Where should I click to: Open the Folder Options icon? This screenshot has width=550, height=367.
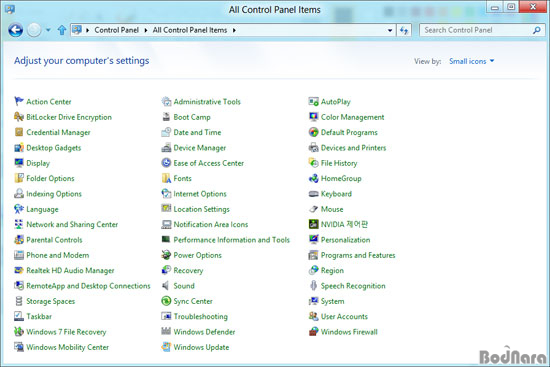(x=19, y=178)
